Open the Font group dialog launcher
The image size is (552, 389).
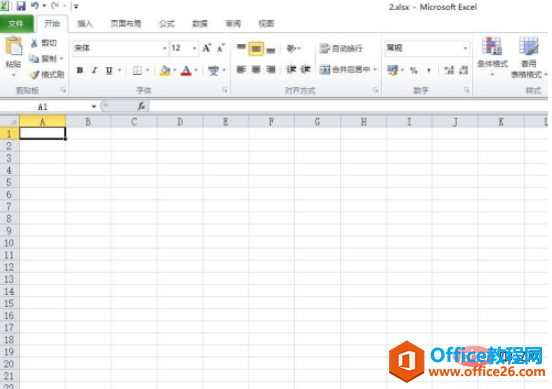[x=224, y=90]
